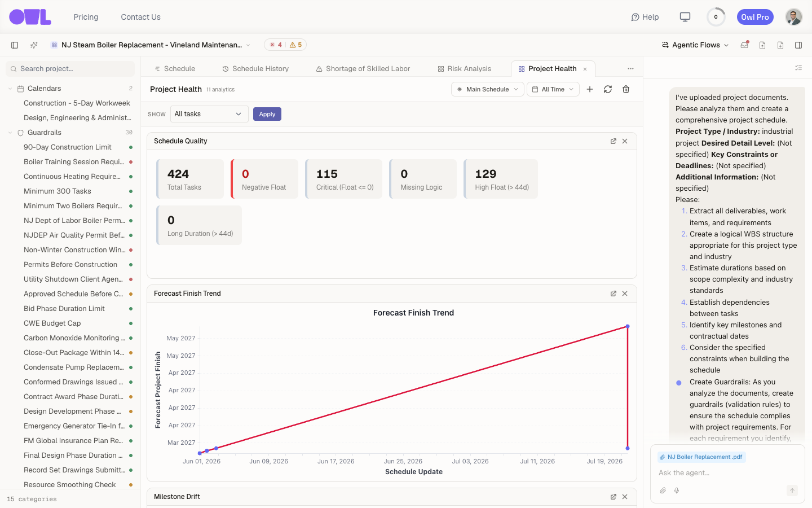Switch to the Schedule tab

[x=175, y=69]
